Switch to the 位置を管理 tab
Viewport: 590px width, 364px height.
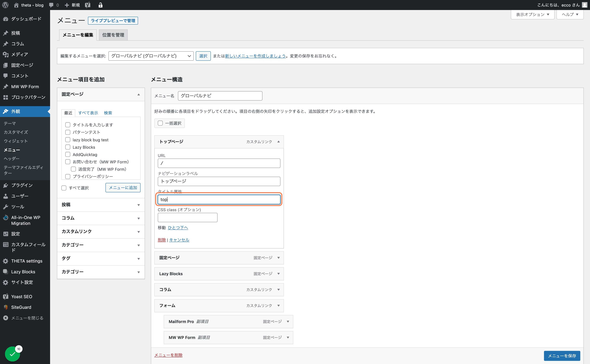[113, 35]
